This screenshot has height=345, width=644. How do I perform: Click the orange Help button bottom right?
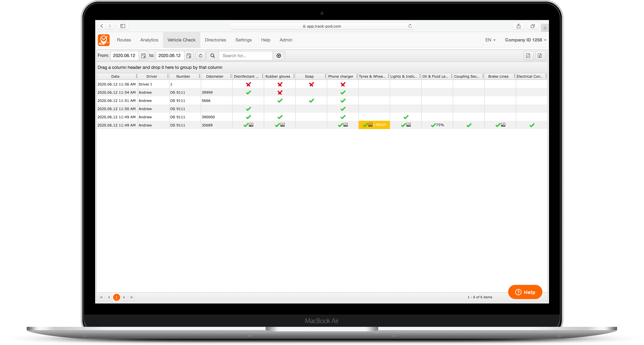click(525, 292)
